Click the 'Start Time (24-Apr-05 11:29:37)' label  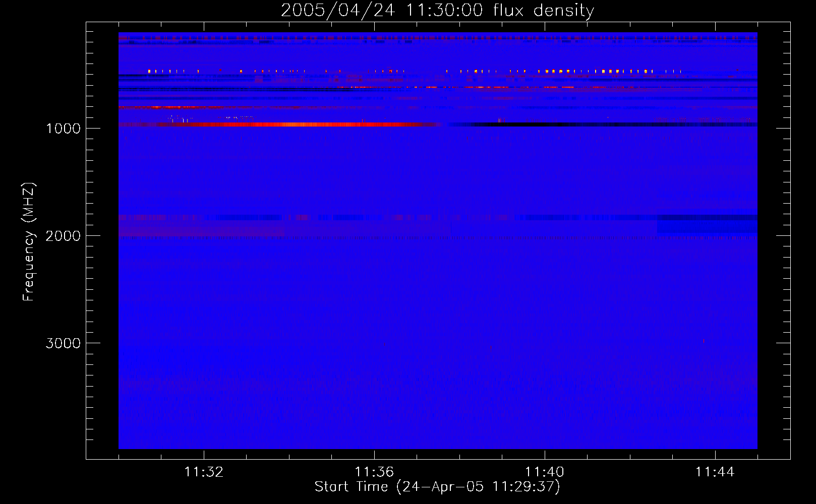pos(437,487)
